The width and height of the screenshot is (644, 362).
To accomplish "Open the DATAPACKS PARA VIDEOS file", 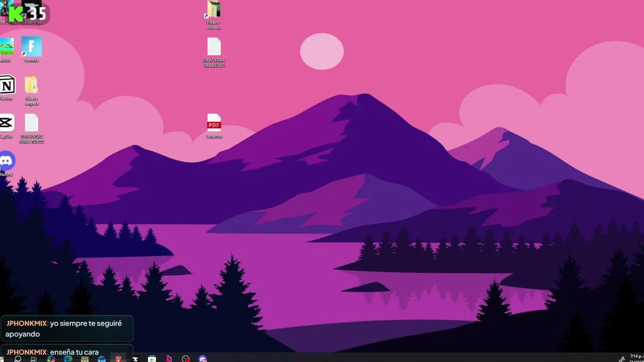I will pyautogui.click(x=31, y=129).
